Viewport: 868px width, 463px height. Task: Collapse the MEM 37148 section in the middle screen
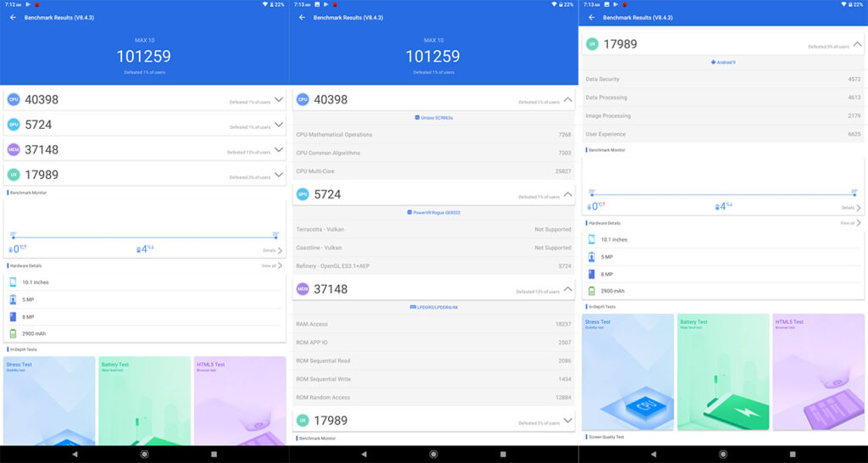(567, 289)
